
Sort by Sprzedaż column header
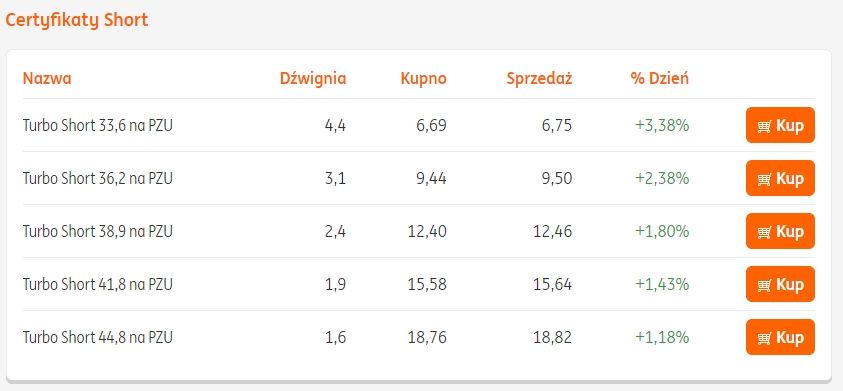[539, 79]
